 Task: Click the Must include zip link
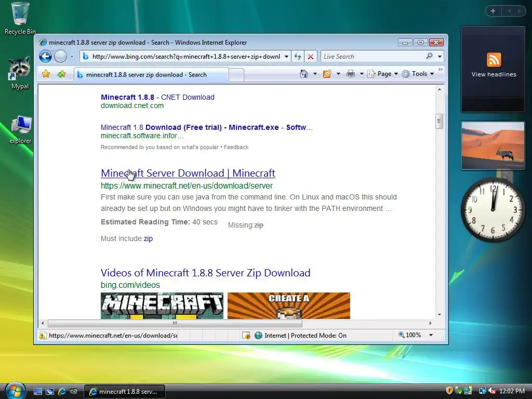pos(148,238)
